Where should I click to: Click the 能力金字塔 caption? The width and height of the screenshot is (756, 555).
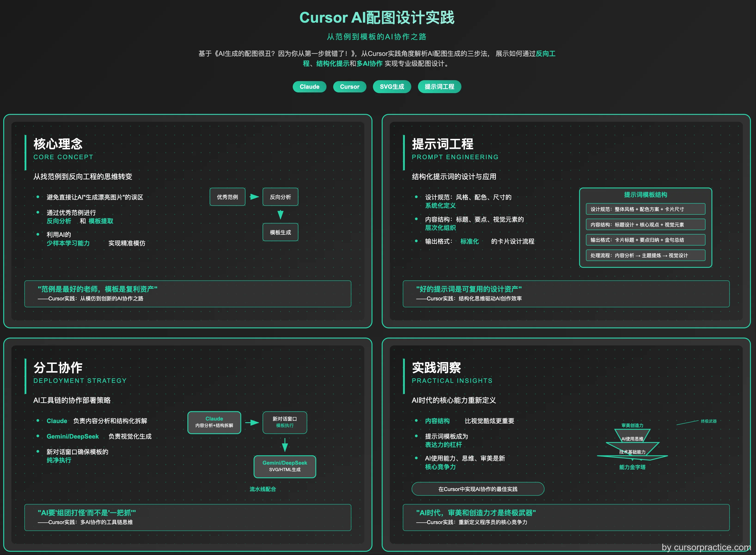coord(632,467)
